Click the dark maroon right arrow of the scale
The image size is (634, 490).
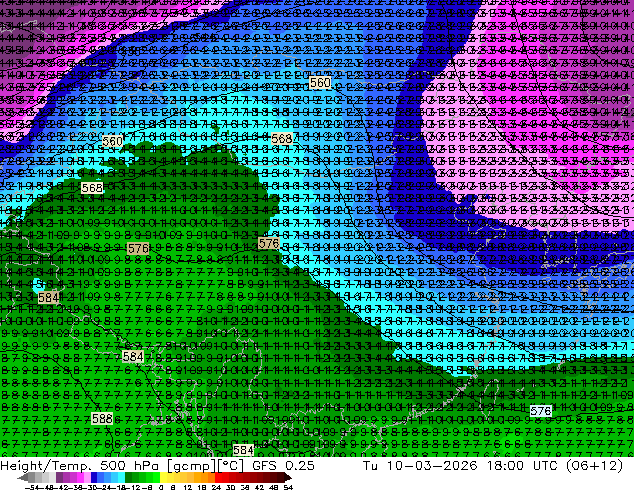click(287, 477)
